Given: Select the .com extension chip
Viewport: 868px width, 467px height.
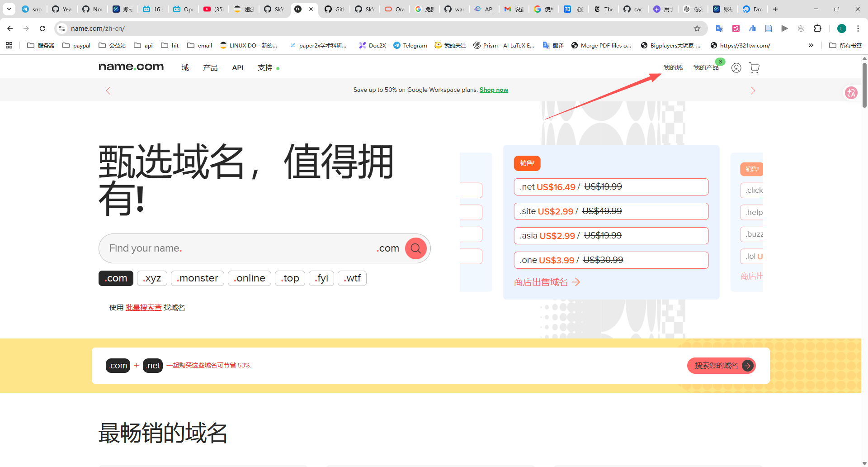Looking at the screenshot, I should 116,278.
